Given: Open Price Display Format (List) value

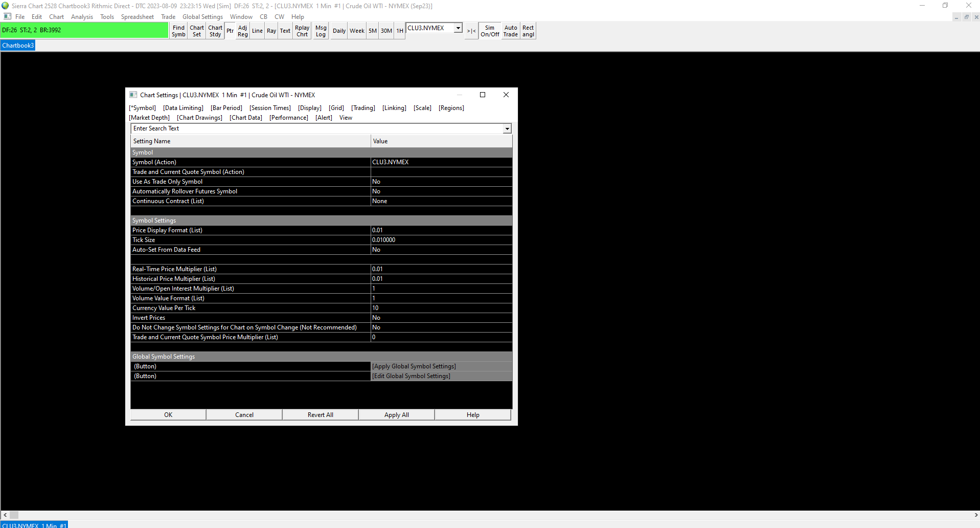Looking at the screenshot, I should coord(442,230).
